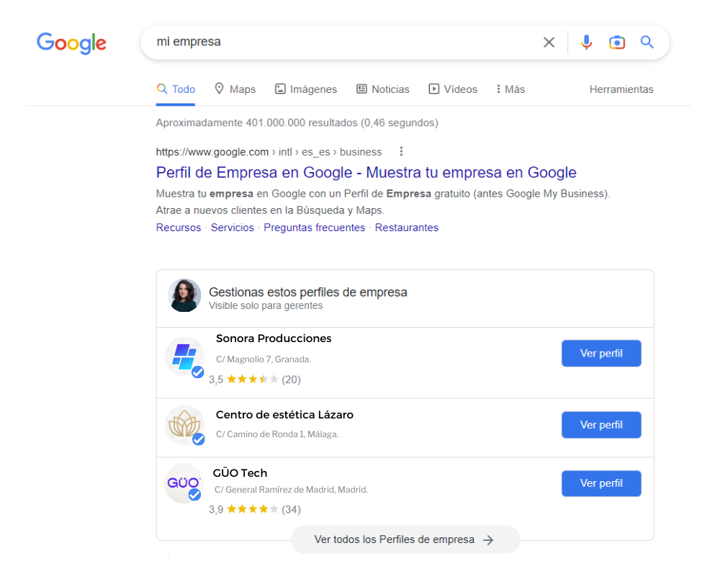Open the Herramientas options

coord(621,89)
